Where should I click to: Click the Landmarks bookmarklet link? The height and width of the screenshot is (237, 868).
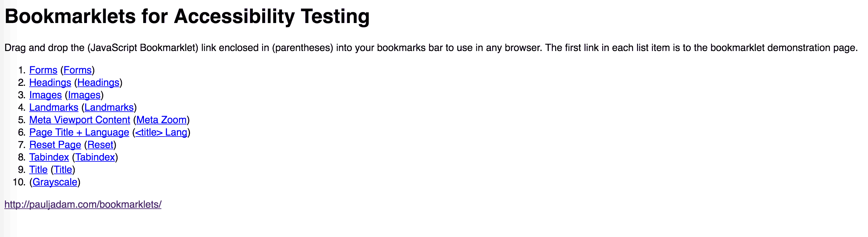pos(109,108)
